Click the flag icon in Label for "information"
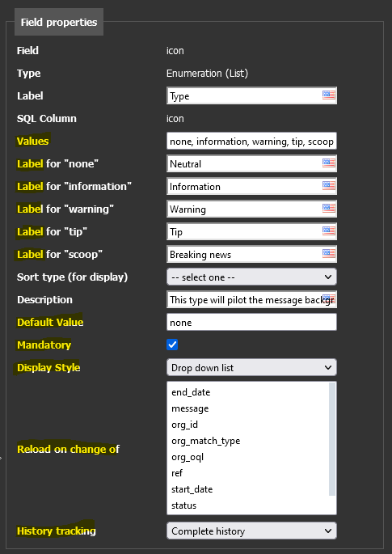This screenshot has width=392, height=554. pos(328,185)
